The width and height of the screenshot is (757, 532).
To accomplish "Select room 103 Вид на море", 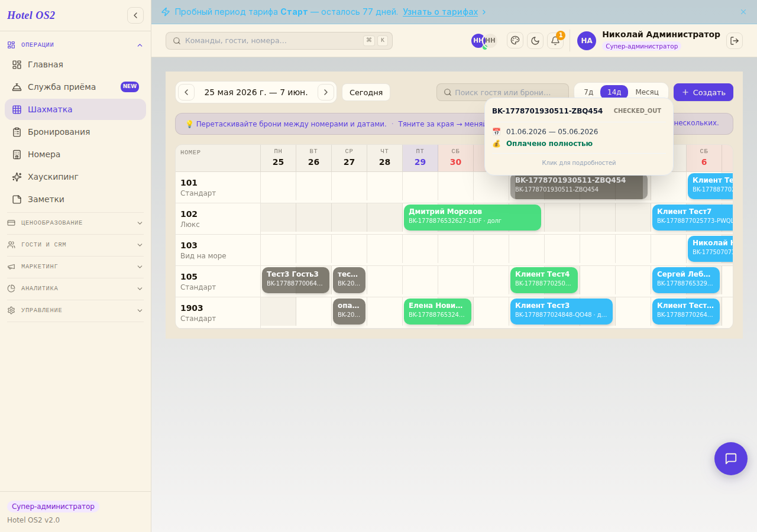I will point(218,250).
